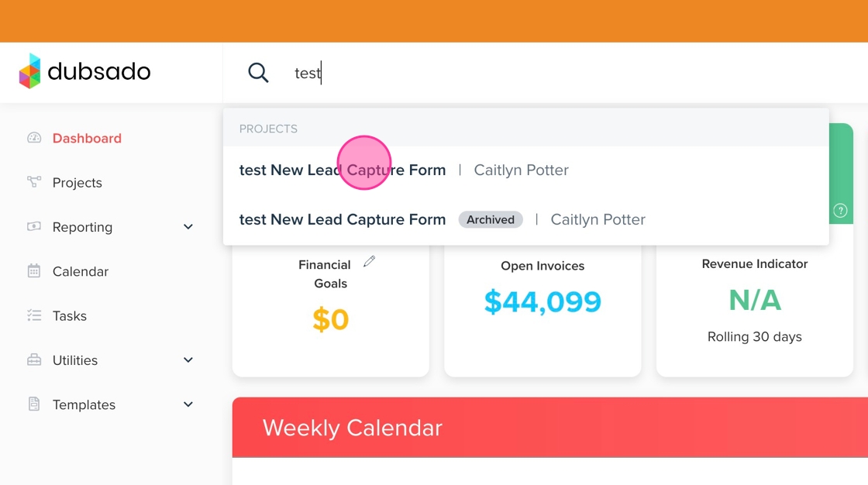Click the Projects workflow icon
The width and height of the screenshot is (868, 485).
tap(34, 182)
